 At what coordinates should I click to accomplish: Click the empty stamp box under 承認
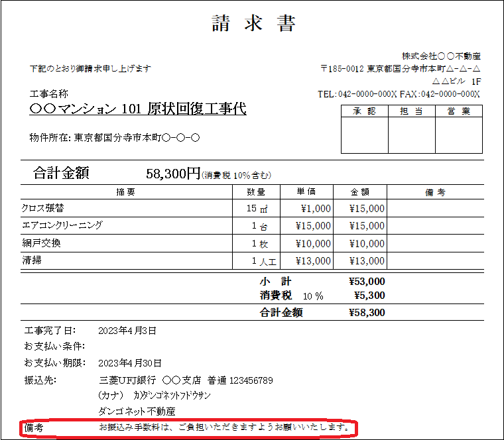point(364,136)
